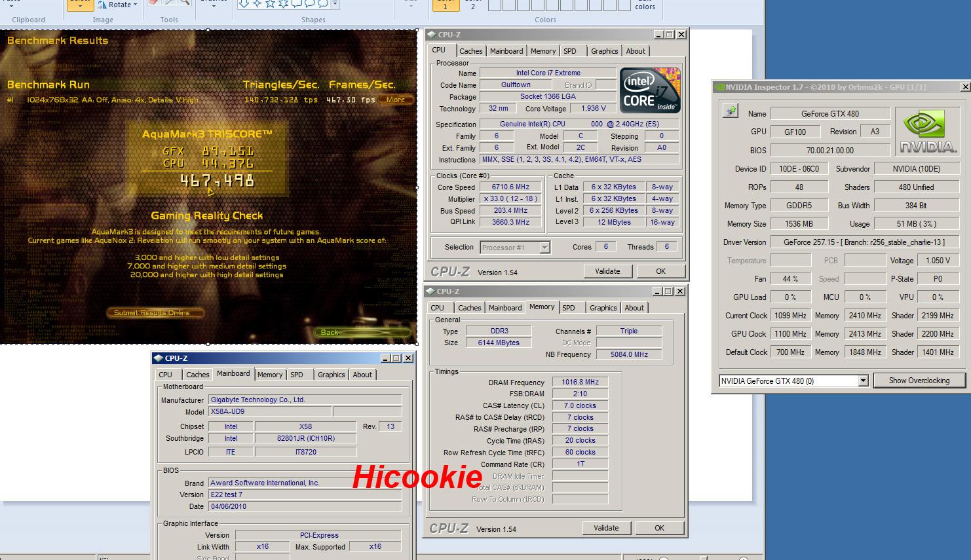Click Validate in the top CPU-Z window

(x=607, y=271)
